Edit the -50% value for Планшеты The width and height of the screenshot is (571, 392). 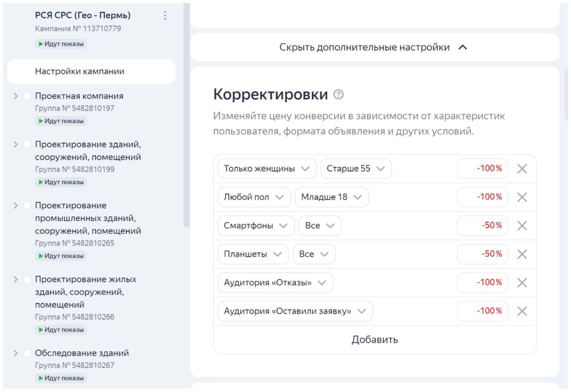[x=483, y=254]
